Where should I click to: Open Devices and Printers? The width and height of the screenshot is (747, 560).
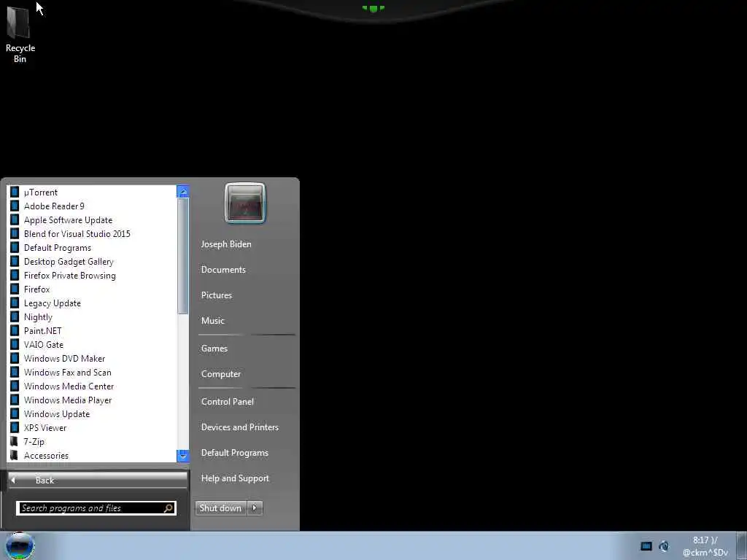coord(239,427)
